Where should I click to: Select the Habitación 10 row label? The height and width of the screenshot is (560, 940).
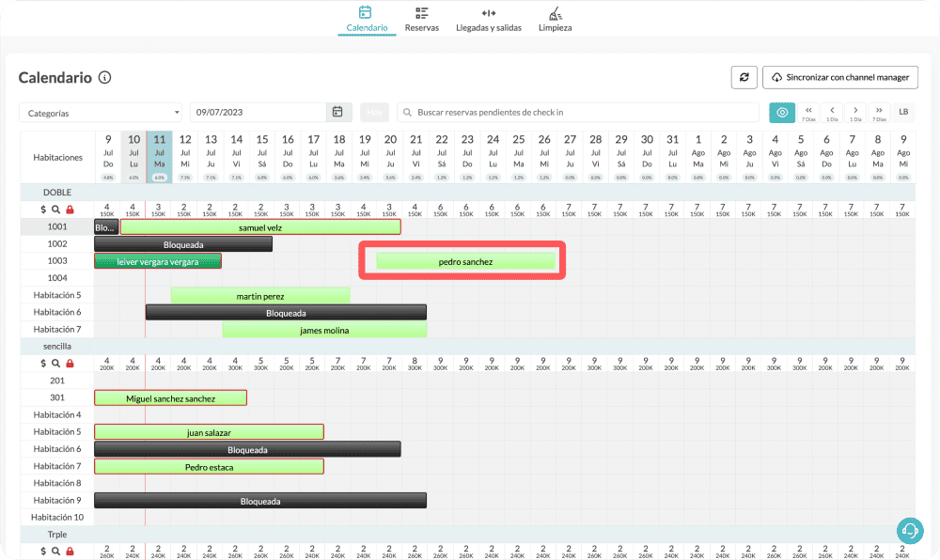[57, 517]
